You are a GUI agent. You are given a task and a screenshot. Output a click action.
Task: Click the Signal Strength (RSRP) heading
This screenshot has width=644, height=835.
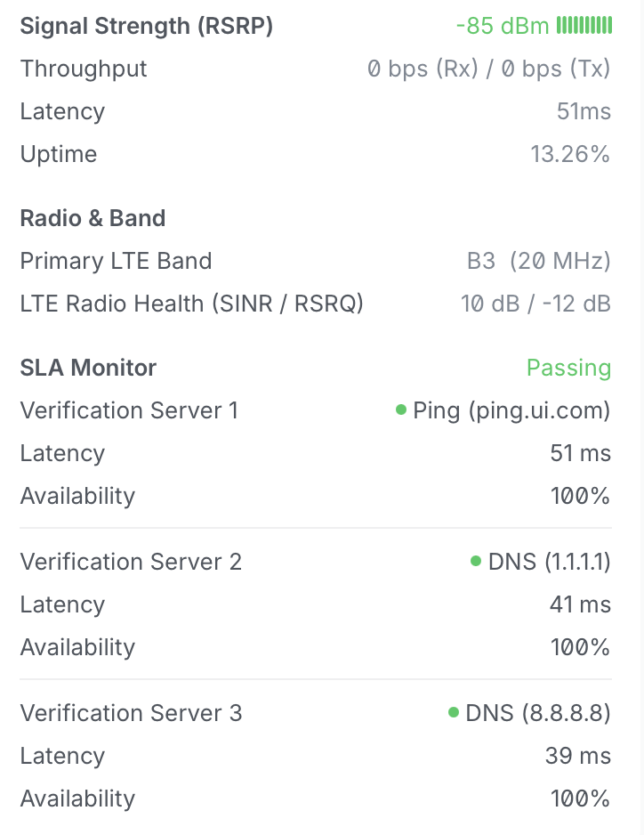(147, 26)
